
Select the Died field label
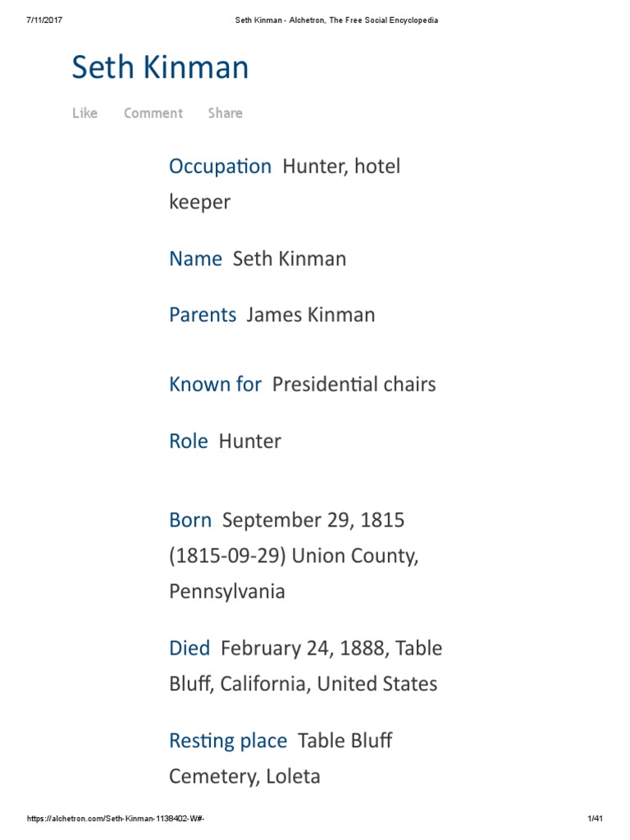[x=189, y=648]
